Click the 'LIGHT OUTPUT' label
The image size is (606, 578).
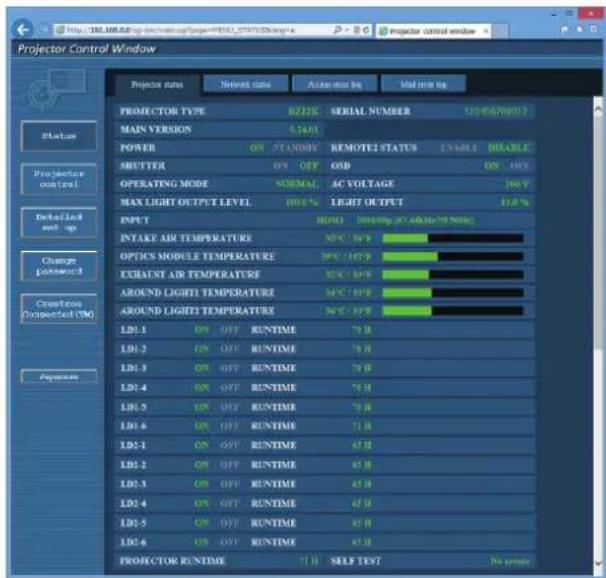[x=367, y=202]
